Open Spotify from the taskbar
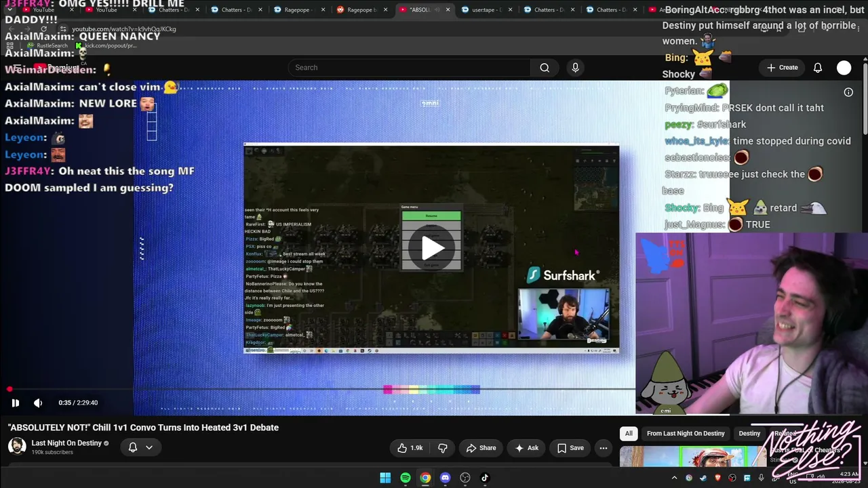This screenshot has height=488, width=868. tap(406, 478)
